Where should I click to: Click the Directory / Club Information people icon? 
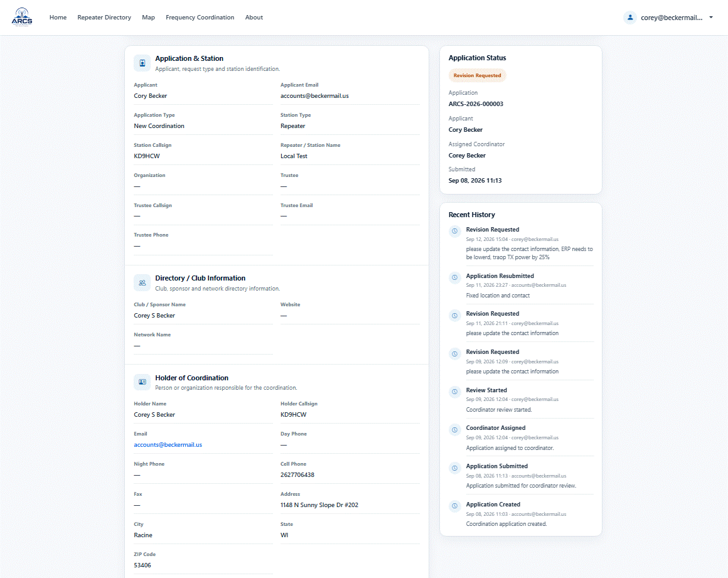click(142, 283)
